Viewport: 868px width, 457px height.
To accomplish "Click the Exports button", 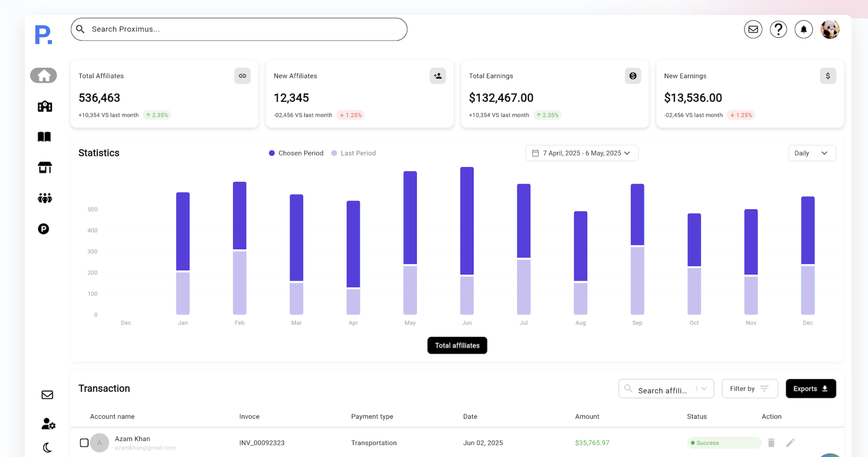I will 811,389.
